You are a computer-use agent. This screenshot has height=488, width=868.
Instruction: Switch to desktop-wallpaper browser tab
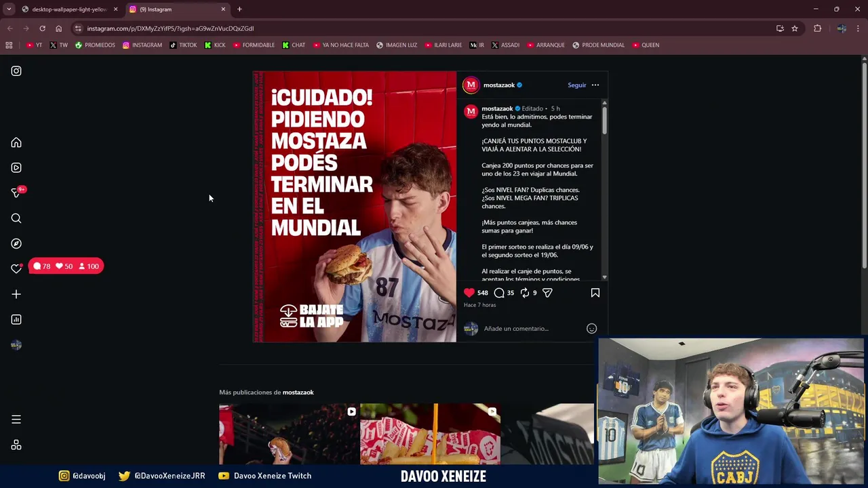[x=69, y=9]
